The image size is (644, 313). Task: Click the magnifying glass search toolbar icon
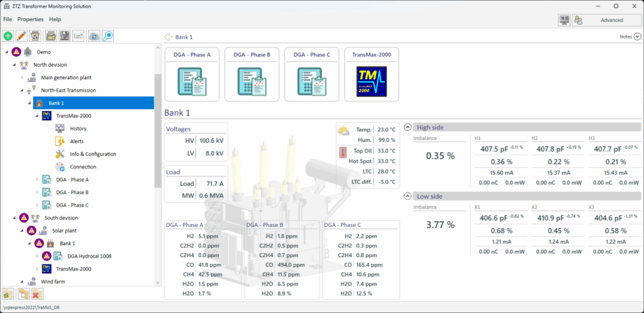tap(108, 36)
